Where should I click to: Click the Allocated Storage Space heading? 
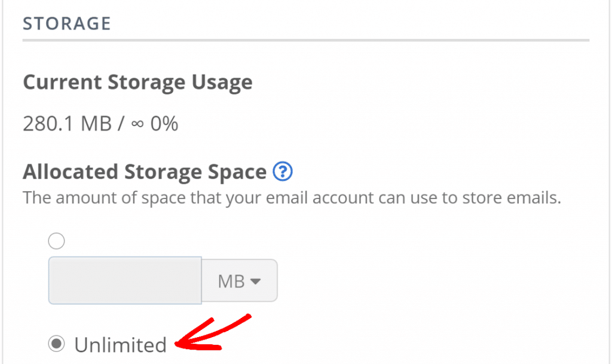[x=143, y=172]
